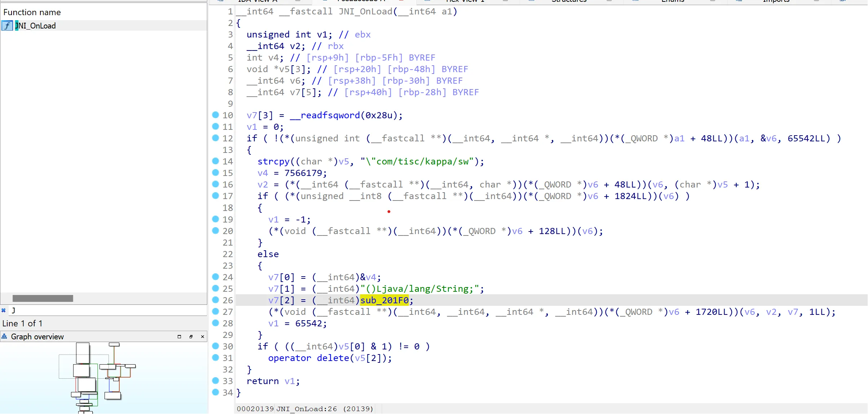This screenshot has height=414, width=868.
Task: Click the Graph overview panel icon
Action: point(4,336)
